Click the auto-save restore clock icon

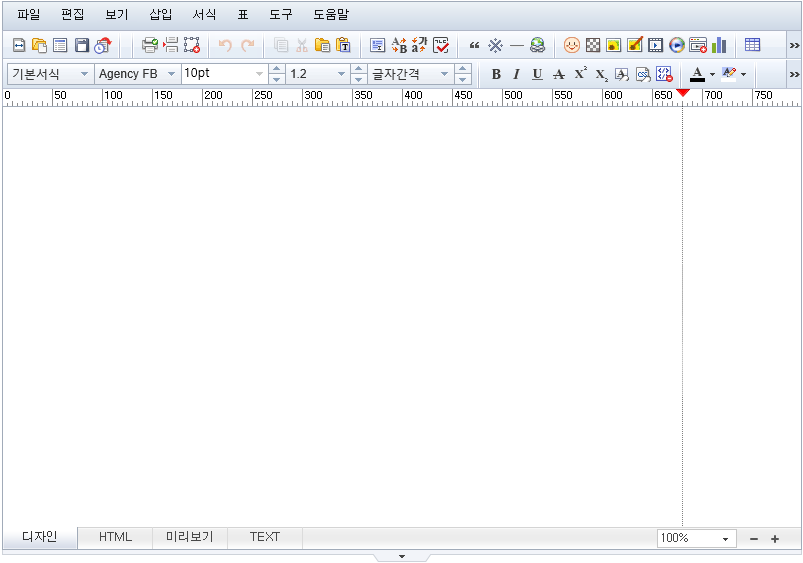click(x=103, y=46)
